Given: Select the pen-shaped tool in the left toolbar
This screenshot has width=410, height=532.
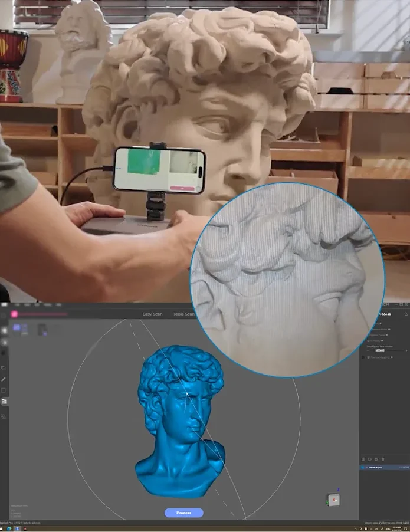Looking at the screenshot, I should pyautogui.click(x=4, y=379).
